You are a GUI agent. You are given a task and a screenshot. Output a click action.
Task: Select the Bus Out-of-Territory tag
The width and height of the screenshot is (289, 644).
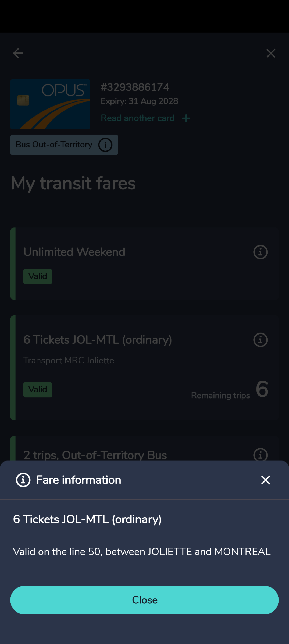[x=64, y=145]
